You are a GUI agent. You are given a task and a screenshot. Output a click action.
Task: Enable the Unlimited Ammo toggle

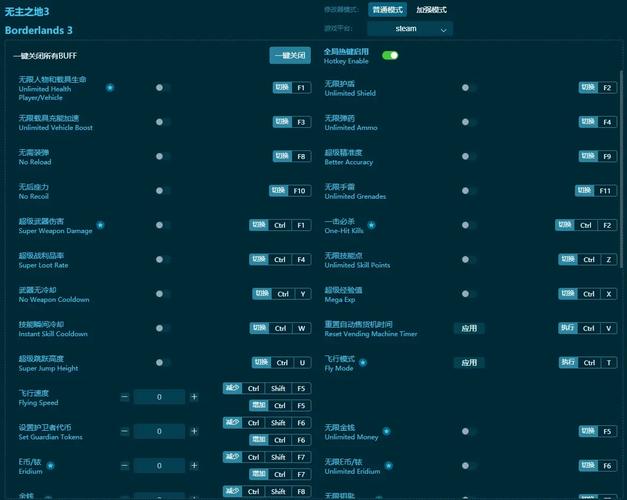click(x=467, y=122)
